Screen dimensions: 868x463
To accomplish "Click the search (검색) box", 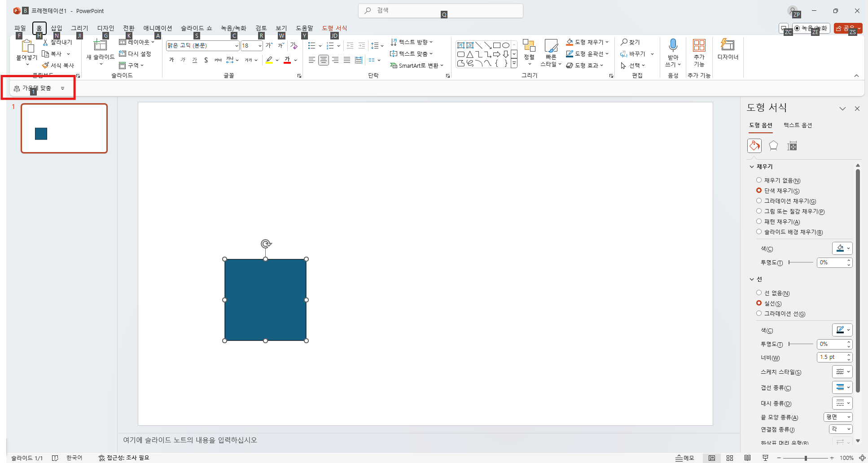I will click(x=441, y=10).
